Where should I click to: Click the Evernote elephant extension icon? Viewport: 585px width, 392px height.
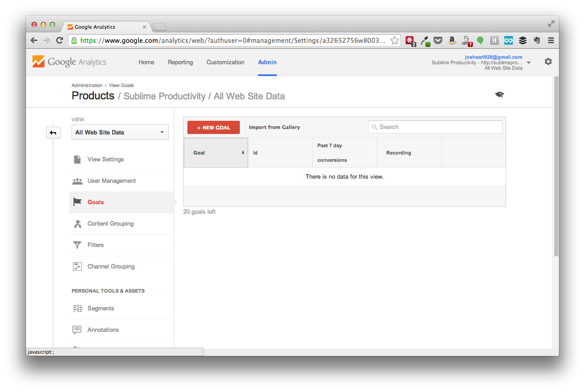pyautogui.click(x=537, y=41)
